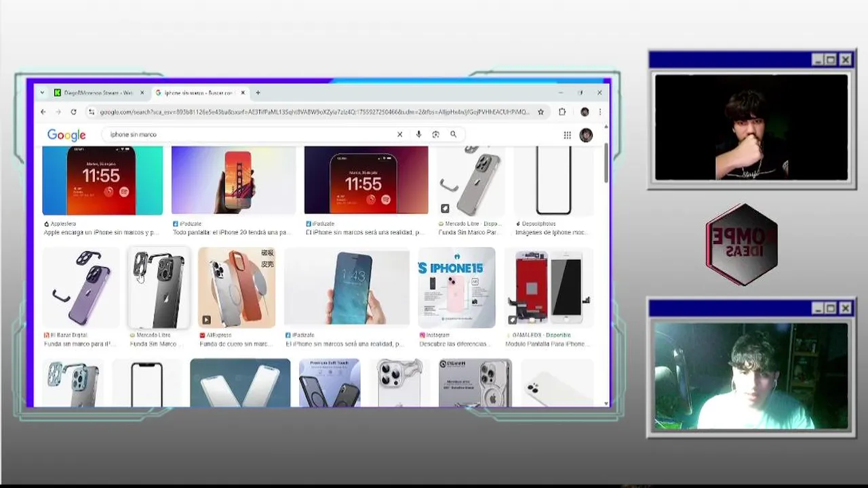
Task: Go forward in the browser
Action: [x=58, y=112]
